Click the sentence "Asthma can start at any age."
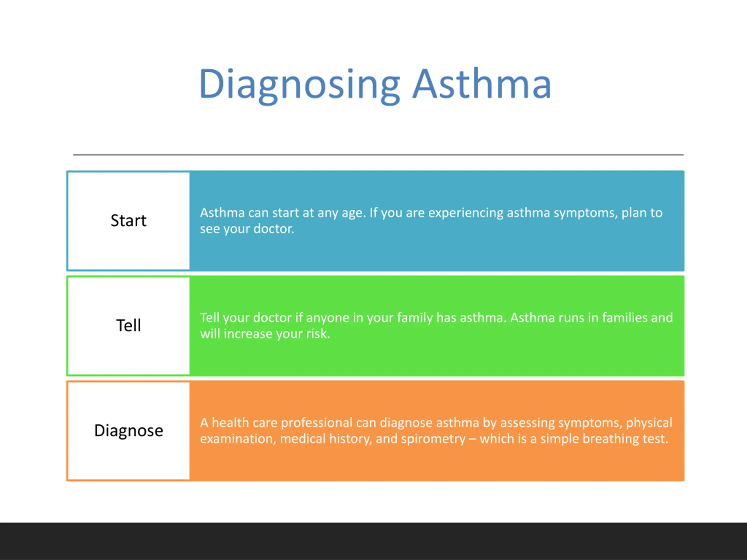This screenshot has height=560, width=747. pos(283,213)
